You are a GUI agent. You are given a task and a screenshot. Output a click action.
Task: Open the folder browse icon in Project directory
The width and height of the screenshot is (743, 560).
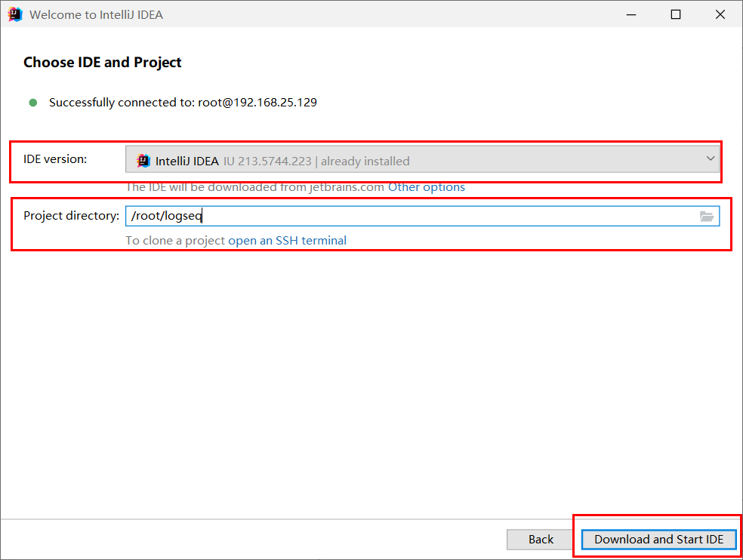[707, 217]
